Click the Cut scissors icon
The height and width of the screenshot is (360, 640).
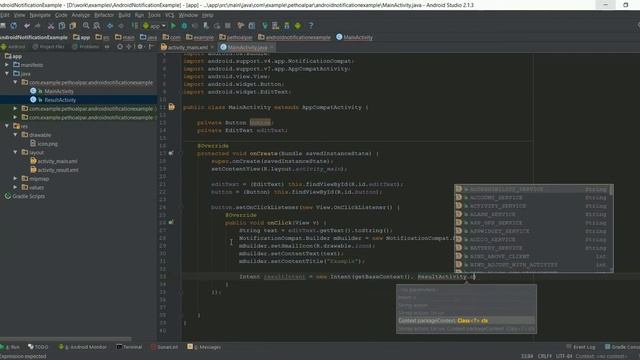tap(51, 26)
